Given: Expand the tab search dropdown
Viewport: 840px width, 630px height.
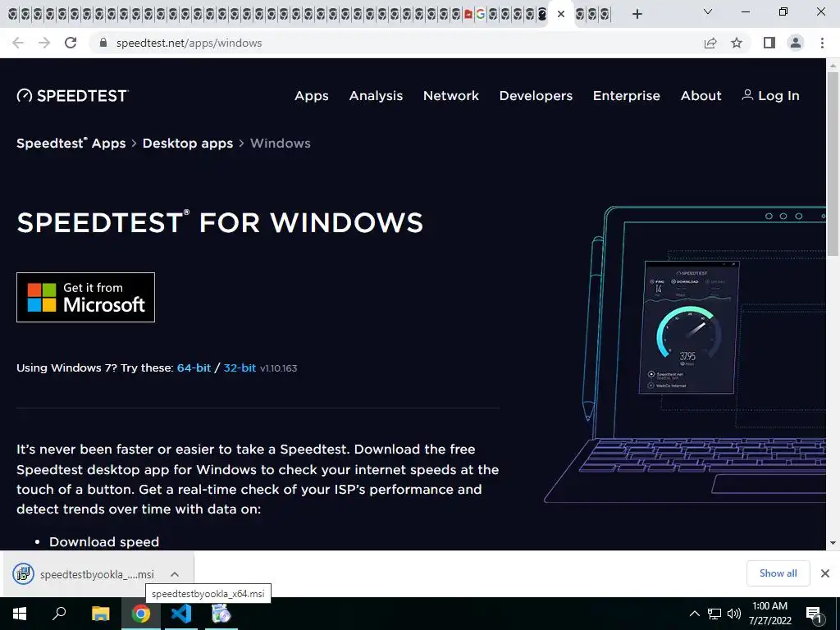Looking at the screenshot, I should point(708,11).
